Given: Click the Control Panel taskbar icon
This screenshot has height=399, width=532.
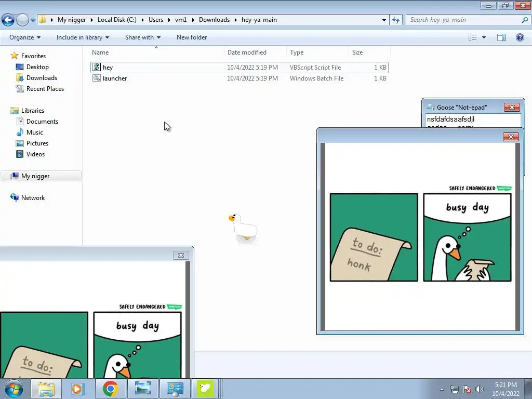Looking at the screenshot, I should point(175,389).
